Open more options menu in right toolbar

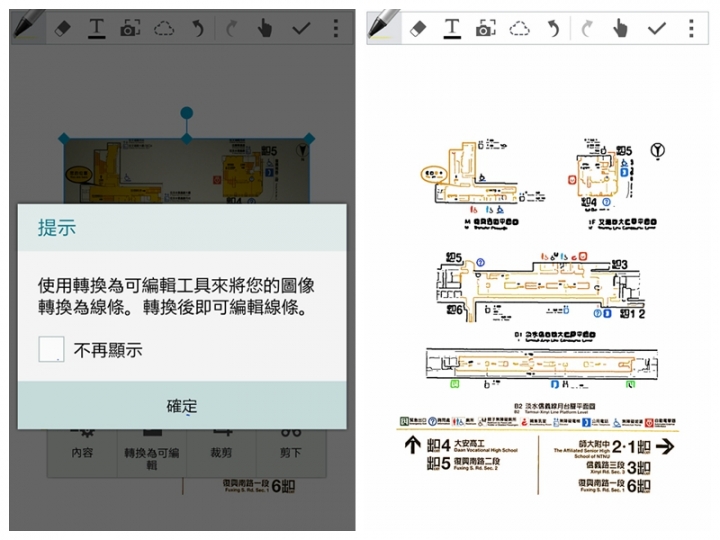point(691,28)
